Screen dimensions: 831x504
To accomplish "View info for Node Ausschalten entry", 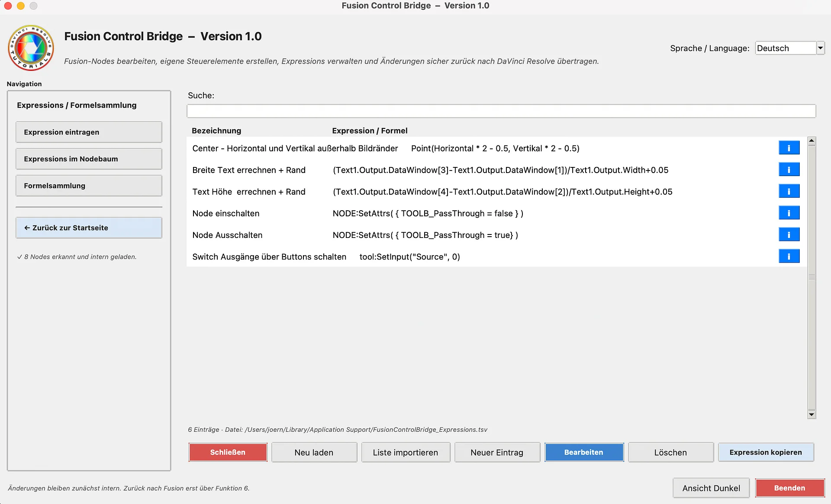I will 789,234.
